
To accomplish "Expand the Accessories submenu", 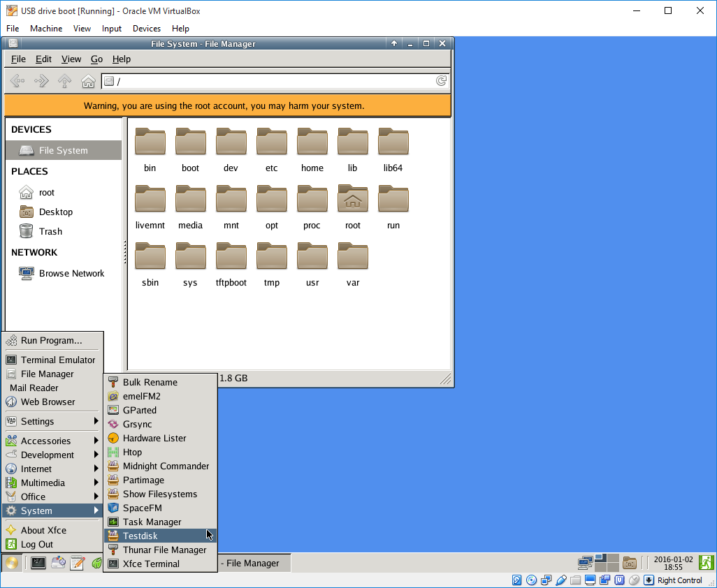I will point(52,441).
